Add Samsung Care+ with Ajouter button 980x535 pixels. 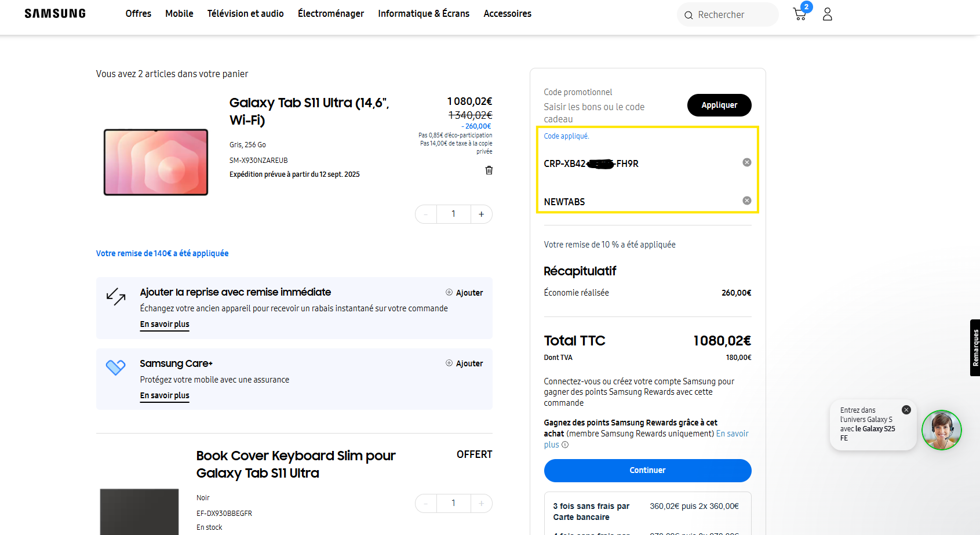(x=464, y=363)
